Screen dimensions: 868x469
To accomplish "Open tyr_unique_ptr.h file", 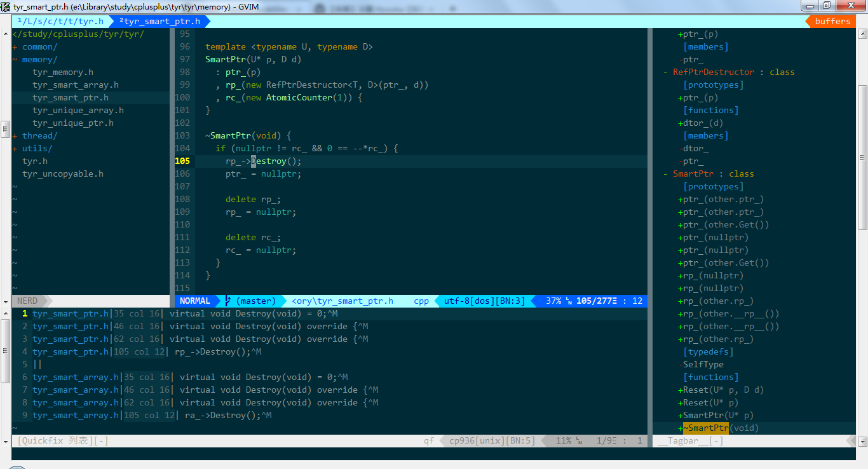I will [73, 123].
